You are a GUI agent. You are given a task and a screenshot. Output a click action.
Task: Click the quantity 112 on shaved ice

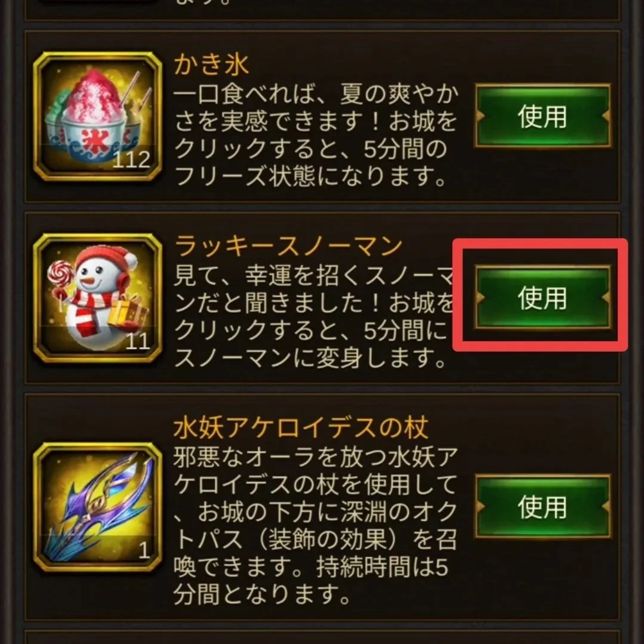(131, 160)
